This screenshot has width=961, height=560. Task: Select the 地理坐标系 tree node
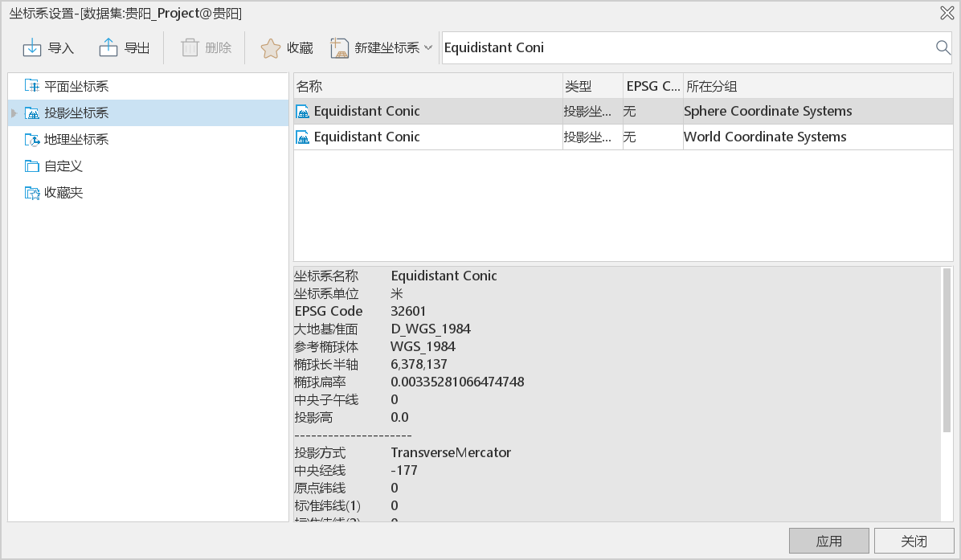pyautogui.click(x=76, y=140)
